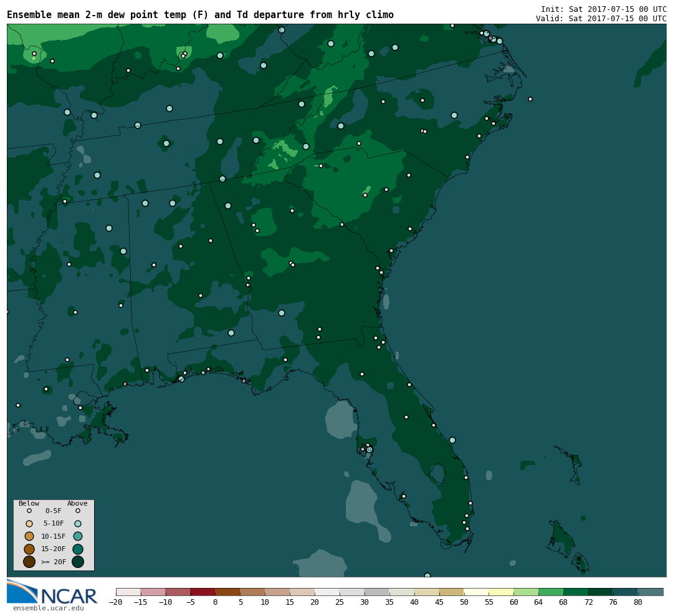Screen dimensions: 673x616
Task: Pick the 20 to 25 colorbar swatch
Action: (328, 592)
